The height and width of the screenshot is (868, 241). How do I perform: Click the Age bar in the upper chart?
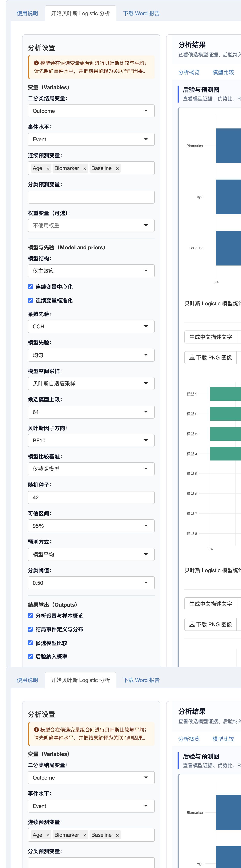[x=229, y=197]
